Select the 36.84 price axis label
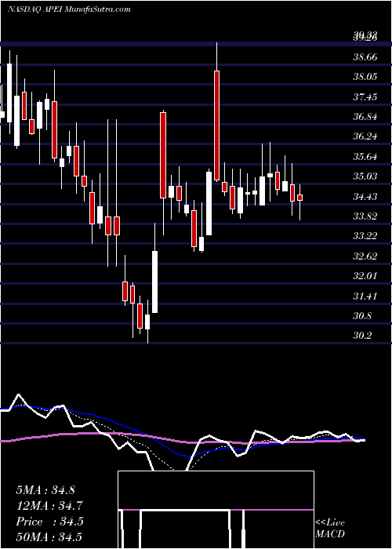The width and height of the screenshot is (392, 549). tap(365, 117)
